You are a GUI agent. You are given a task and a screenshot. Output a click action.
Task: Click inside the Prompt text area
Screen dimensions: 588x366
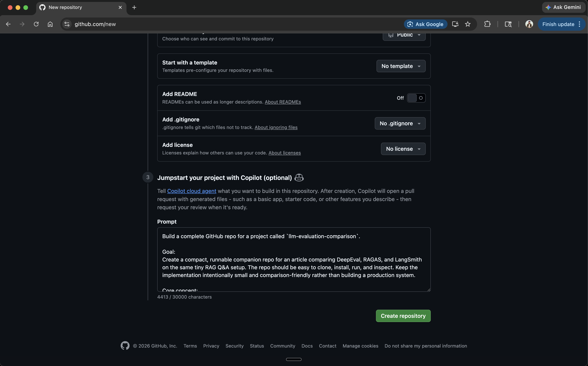click(293, 259)
